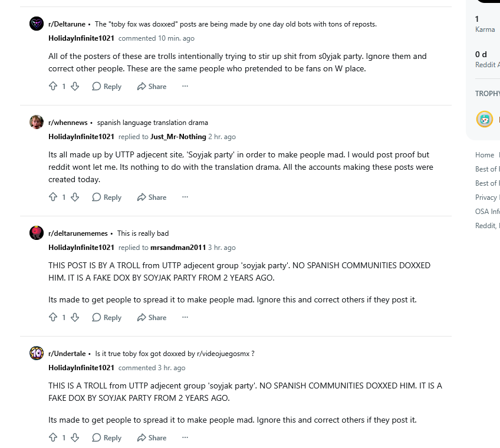The height and width of the screenshot is (448, 500).
Task: Open three-dot menu on r/Undertale comment
Action: click(185, 437)
